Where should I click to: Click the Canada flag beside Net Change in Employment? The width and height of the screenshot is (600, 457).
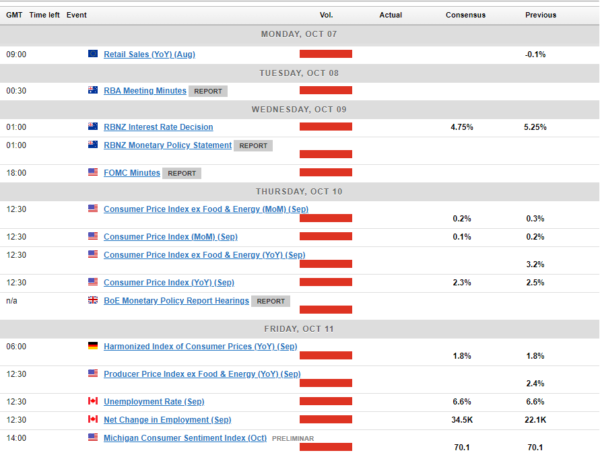(93, 419)
